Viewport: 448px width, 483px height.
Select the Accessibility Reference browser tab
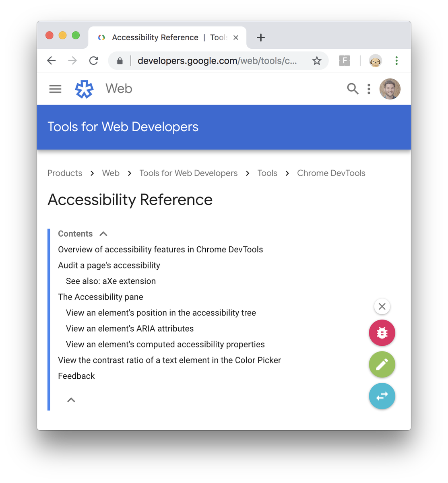point(167,37)
